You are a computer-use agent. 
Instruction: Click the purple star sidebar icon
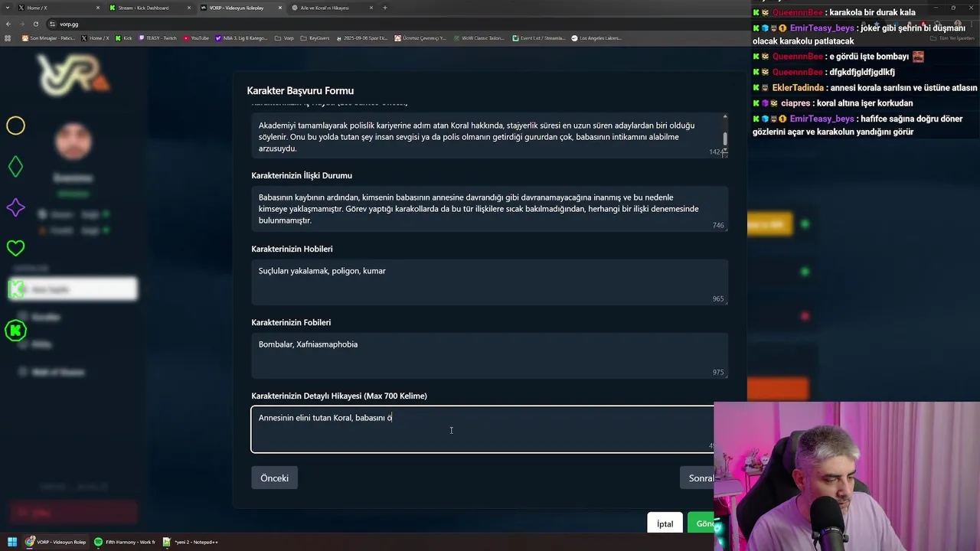pyautogui.click(x=15, y=207)
